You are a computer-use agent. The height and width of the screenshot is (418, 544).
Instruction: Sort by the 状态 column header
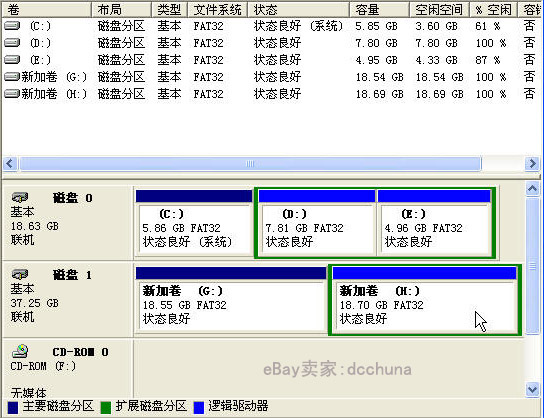point(298,9)
